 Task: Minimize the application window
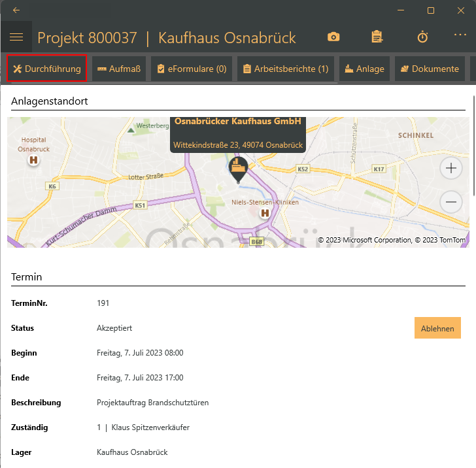pos(401,10)
